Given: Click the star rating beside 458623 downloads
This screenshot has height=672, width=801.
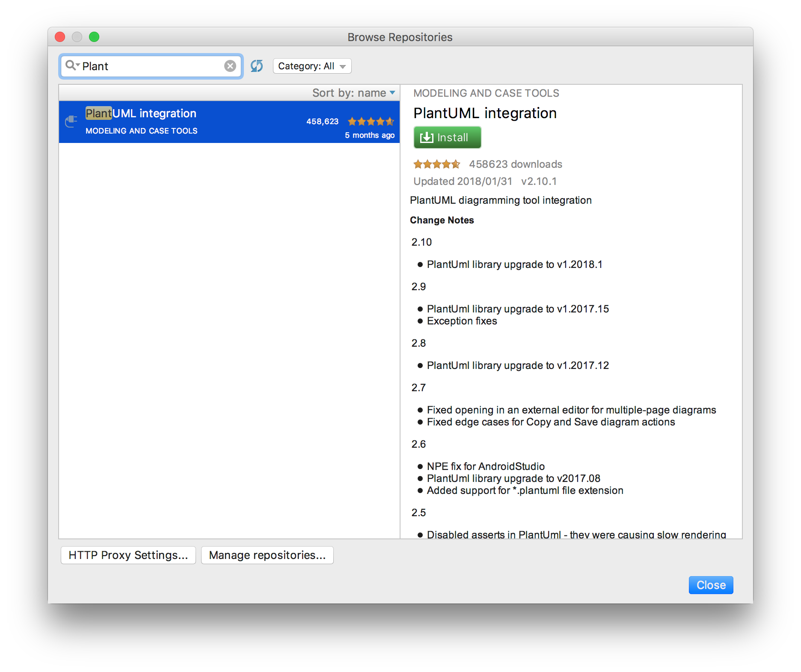Looking at the screenshot, I should [x=436, y=164].
